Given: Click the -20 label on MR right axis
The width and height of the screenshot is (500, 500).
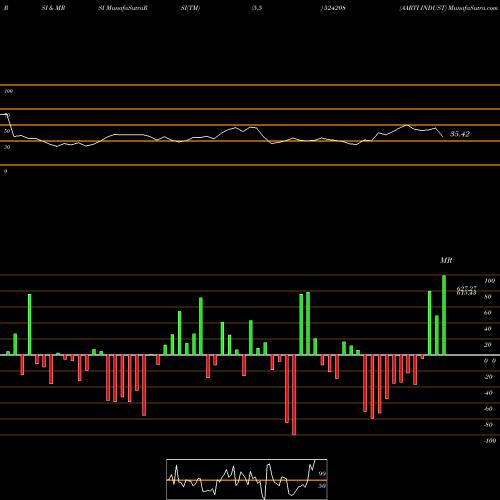Looking at the screenshot, I should click(x=488, y=377).
